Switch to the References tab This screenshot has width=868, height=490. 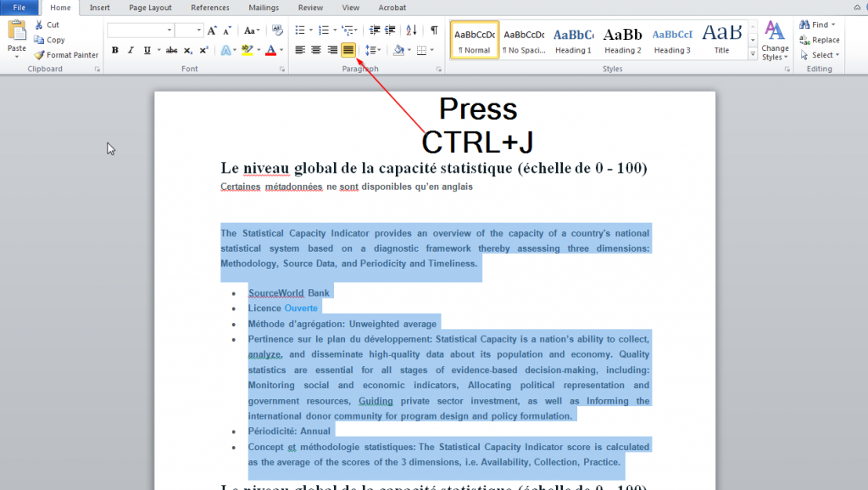tap(210, 8)
